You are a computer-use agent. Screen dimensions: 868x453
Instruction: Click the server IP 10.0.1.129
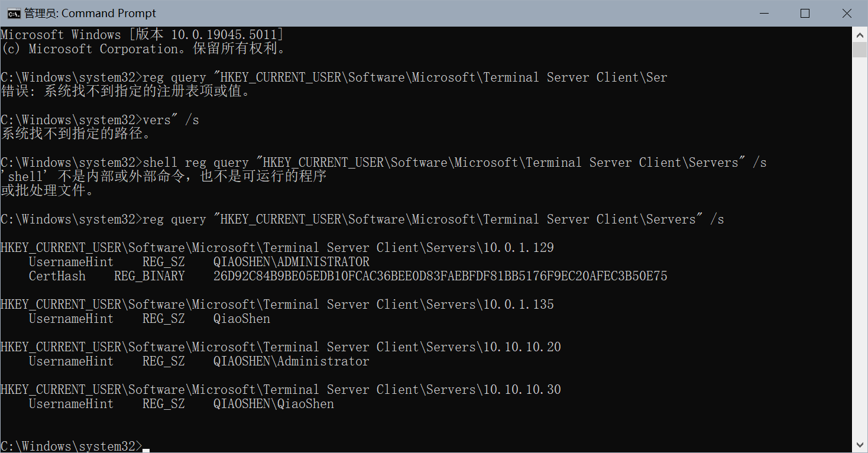pyautogui.click(x=519, y=248)
